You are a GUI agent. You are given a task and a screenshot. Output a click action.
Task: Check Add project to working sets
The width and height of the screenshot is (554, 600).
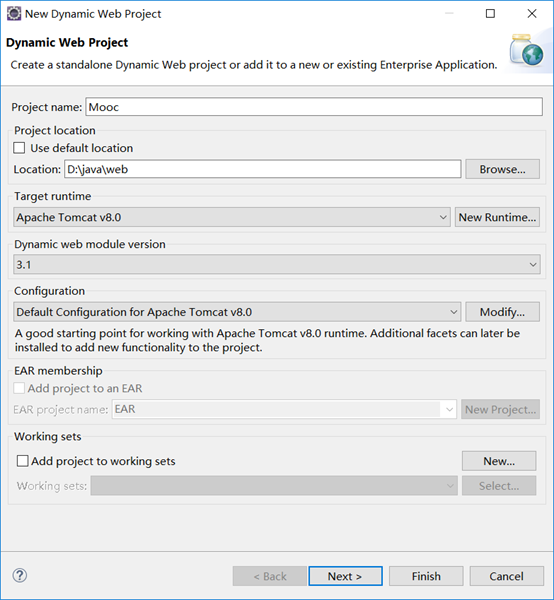[23, 461]
